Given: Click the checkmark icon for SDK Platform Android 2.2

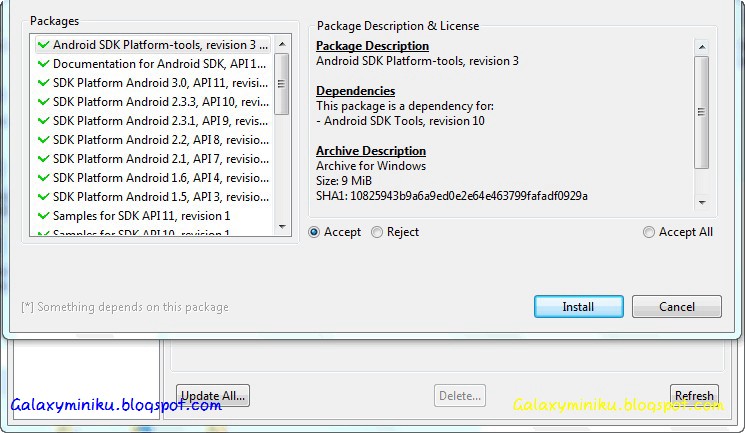Looking at the screenshot, I should (x=43, y=140).
